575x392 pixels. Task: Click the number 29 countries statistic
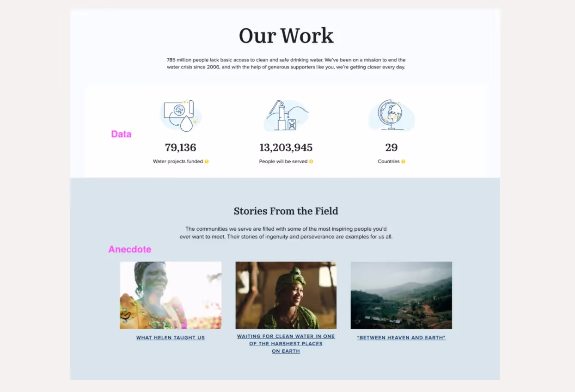point(391,147)
